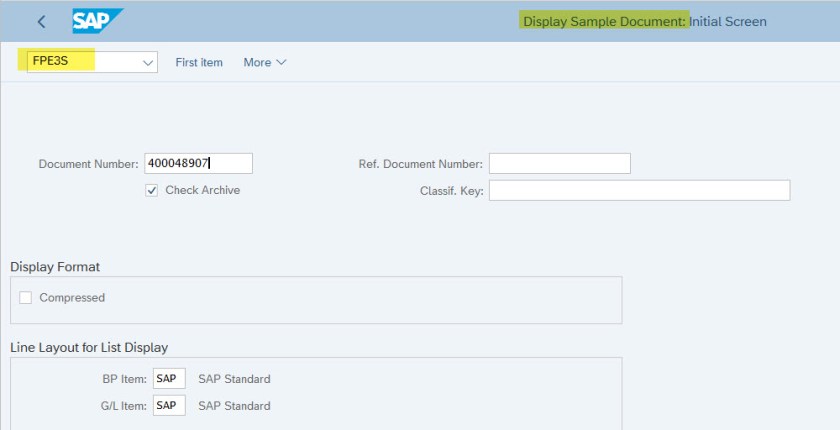Click the Compressed label text
The image size is (840, 430).
72,298
